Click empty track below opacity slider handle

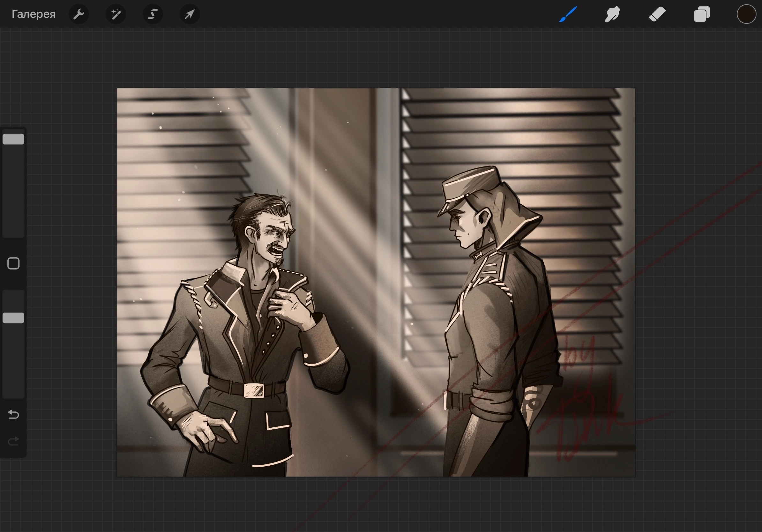(14, 361)
